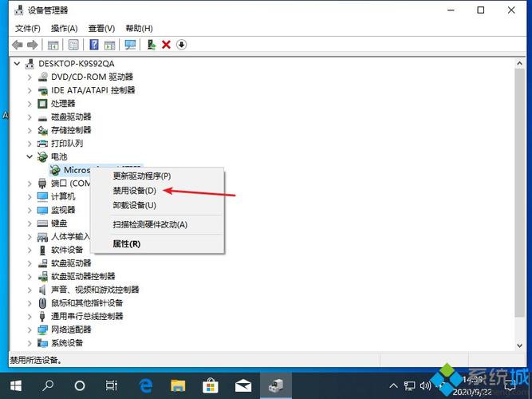Screen dimensions: 532x399
Task: Expand the 打印队列 node
Action: click(x=30, y=144)
